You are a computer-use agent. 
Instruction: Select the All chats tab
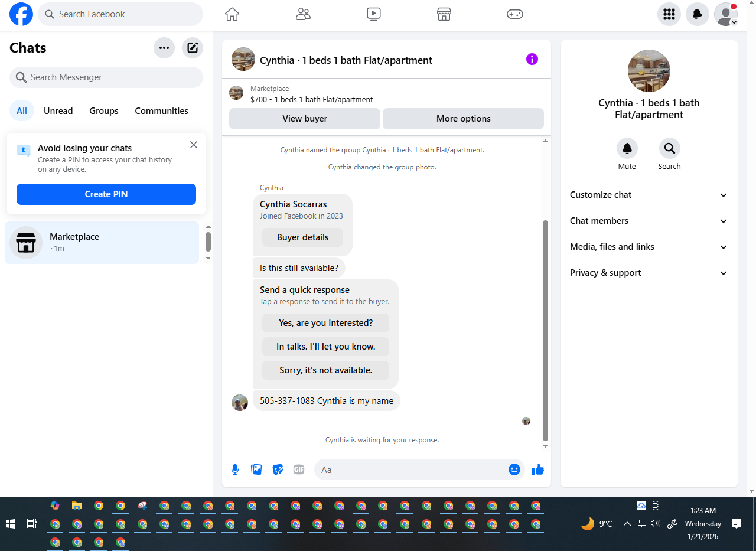click(x=22, y=111)
